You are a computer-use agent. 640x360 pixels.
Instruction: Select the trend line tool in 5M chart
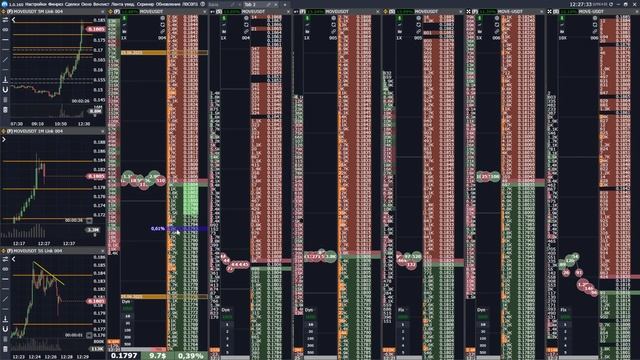point(5,60)
